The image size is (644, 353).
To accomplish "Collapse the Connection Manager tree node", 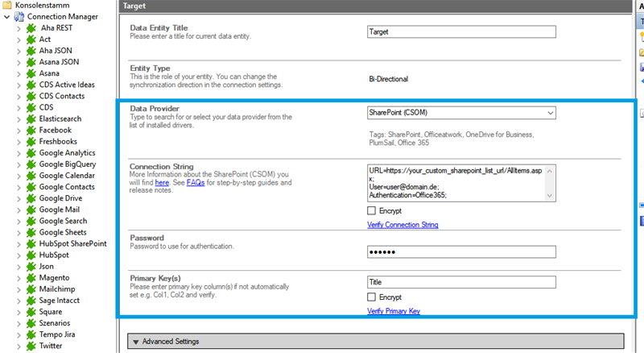I will [6, 16].
